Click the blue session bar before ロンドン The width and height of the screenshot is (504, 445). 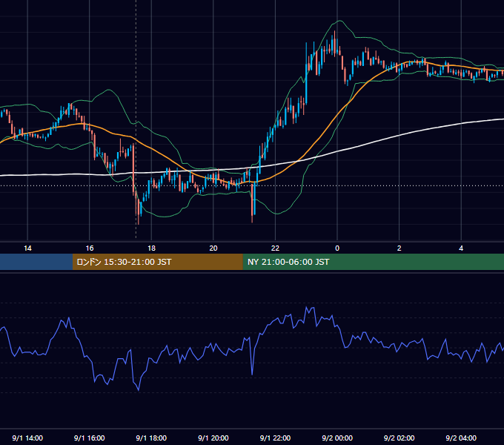tap(36, 262)
